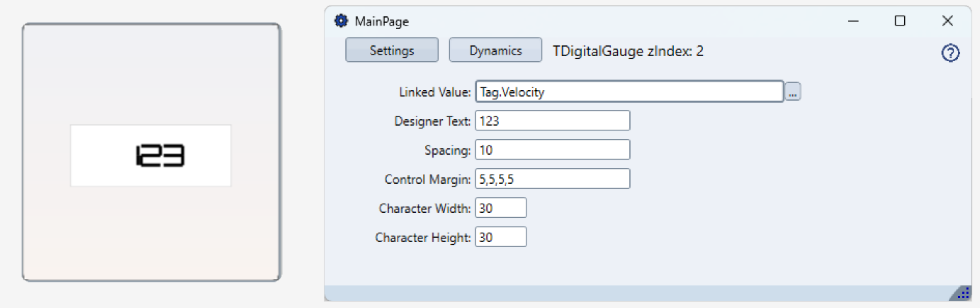Select the Spacing input box

click(552, 150)
